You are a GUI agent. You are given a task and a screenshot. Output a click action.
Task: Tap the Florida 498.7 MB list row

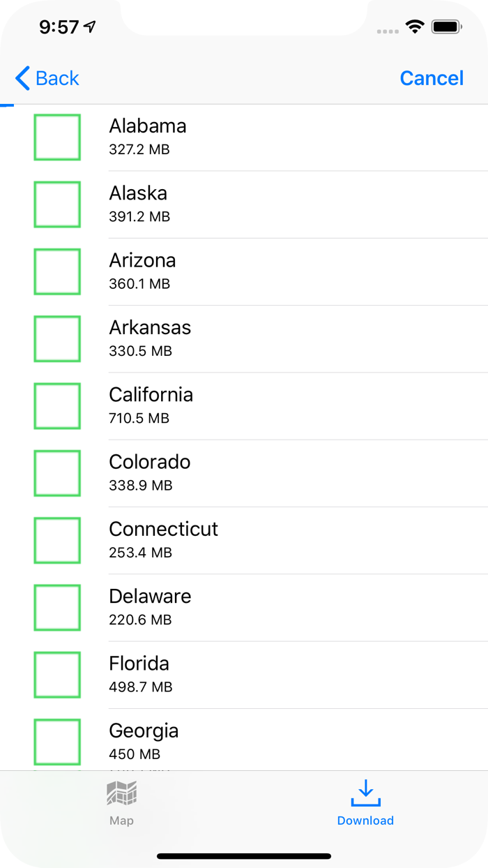click(x=279, y=675)
